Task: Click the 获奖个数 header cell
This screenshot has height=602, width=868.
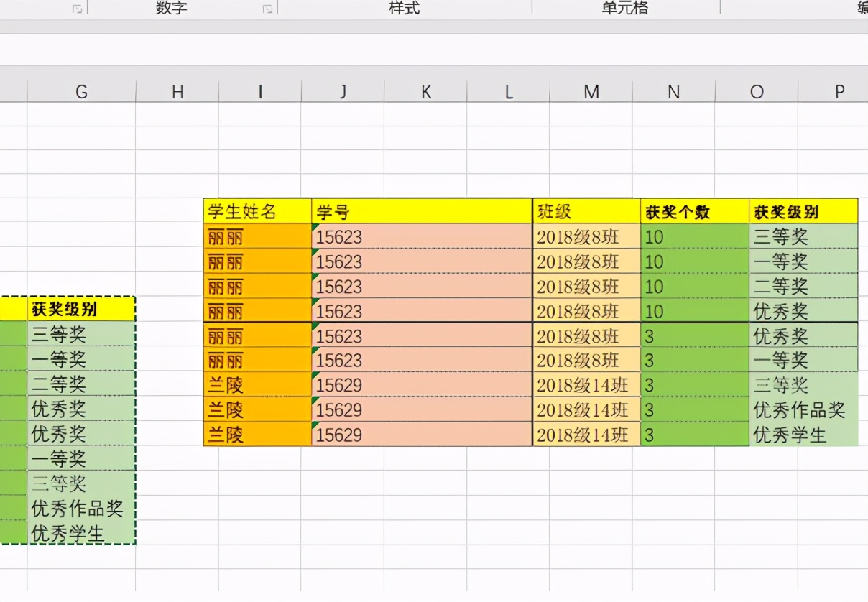Action: 695,211
